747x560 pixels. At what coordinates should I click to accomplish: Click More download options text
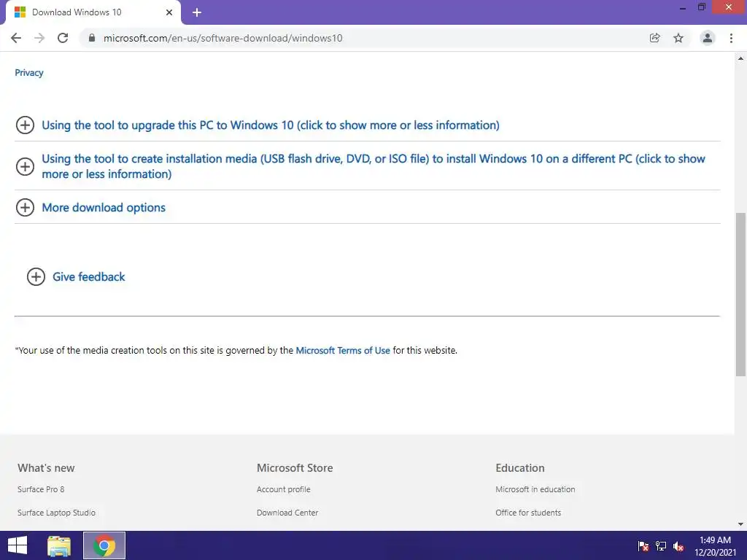104,208
